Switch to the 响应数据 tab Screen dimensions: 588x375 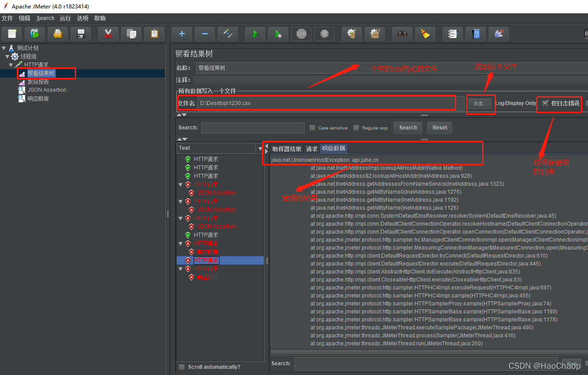click(x=334, y=148)
